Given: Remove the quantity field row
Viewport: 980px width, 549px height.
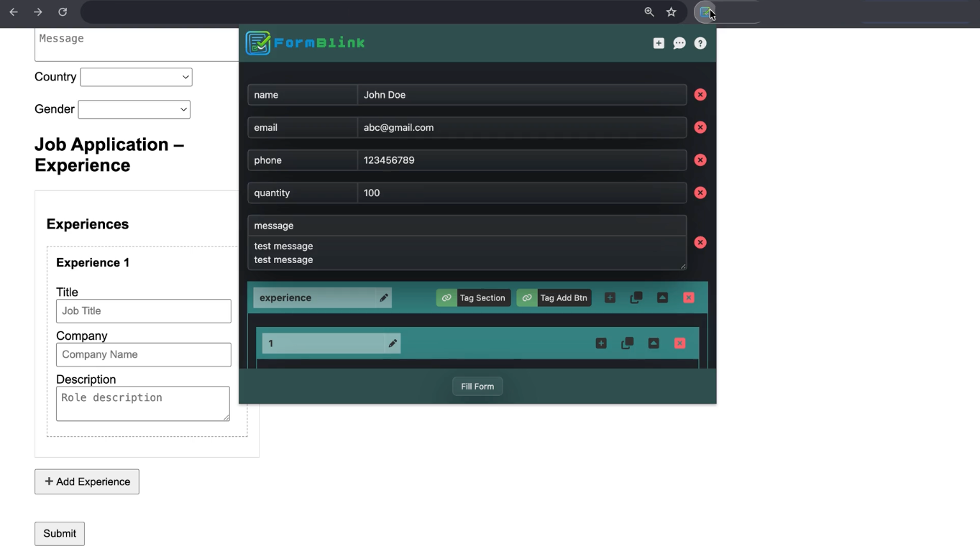Looking at the screenshot, I should point(700,193).
